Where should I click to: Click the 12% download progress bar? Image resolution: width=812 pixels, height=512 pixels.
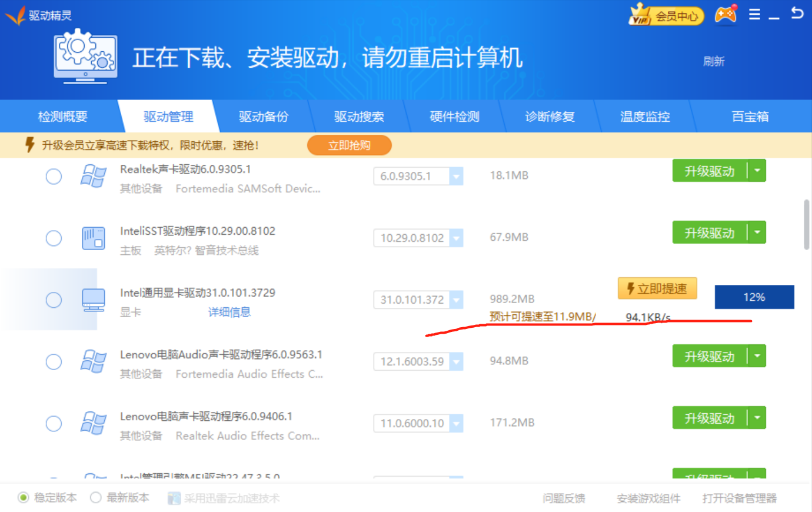click(x=754, y=297)
